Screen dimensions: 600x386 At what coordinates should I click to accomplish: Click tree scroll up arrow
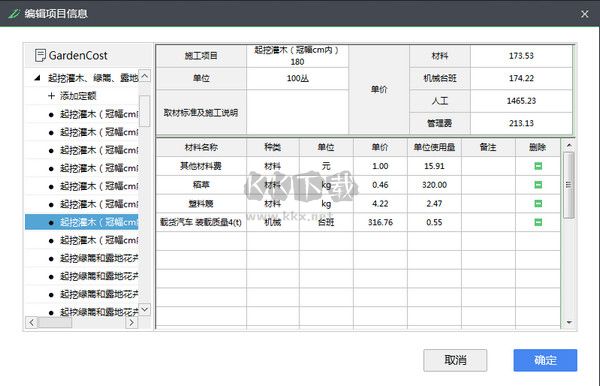(145, 76)
